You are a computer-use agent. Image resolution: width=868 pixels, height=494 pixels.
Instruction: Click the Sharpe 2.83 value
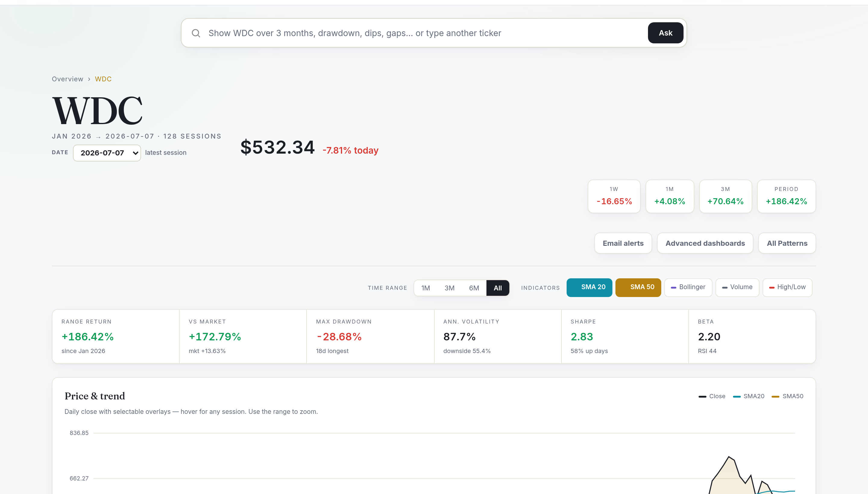pos(581,337)
